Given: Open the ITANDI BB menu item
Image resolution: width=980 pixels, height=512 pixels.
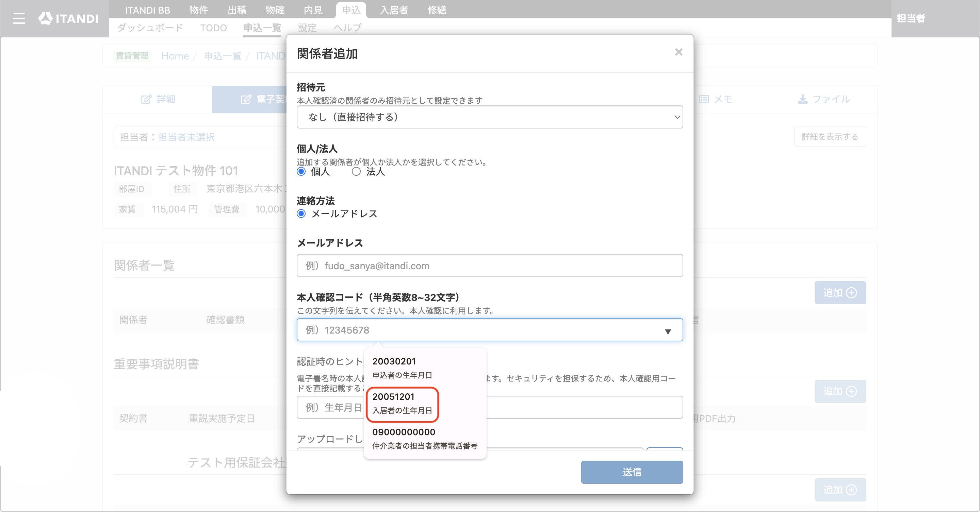Looking at the screenshot, I should pos(148,10).
